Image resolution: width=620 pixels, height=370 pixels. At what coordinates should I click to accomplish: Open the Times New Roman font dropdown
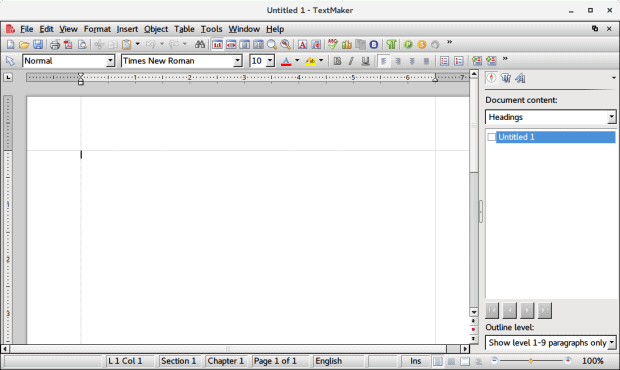(237, 61)
